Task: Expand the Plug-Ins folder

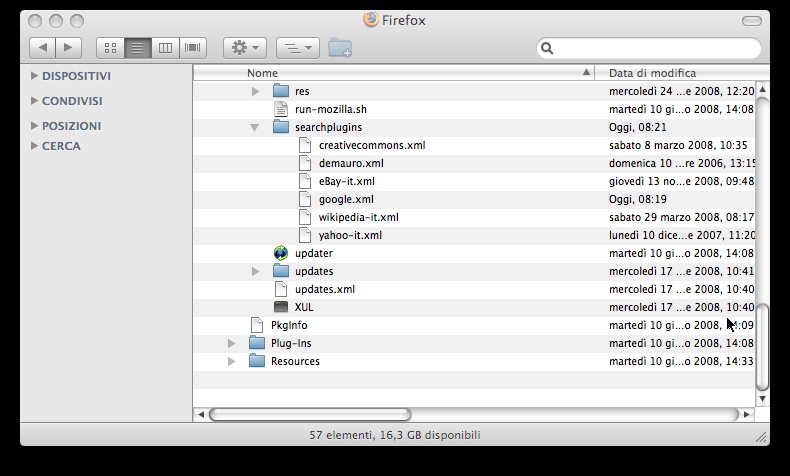Action: [231, 344]
